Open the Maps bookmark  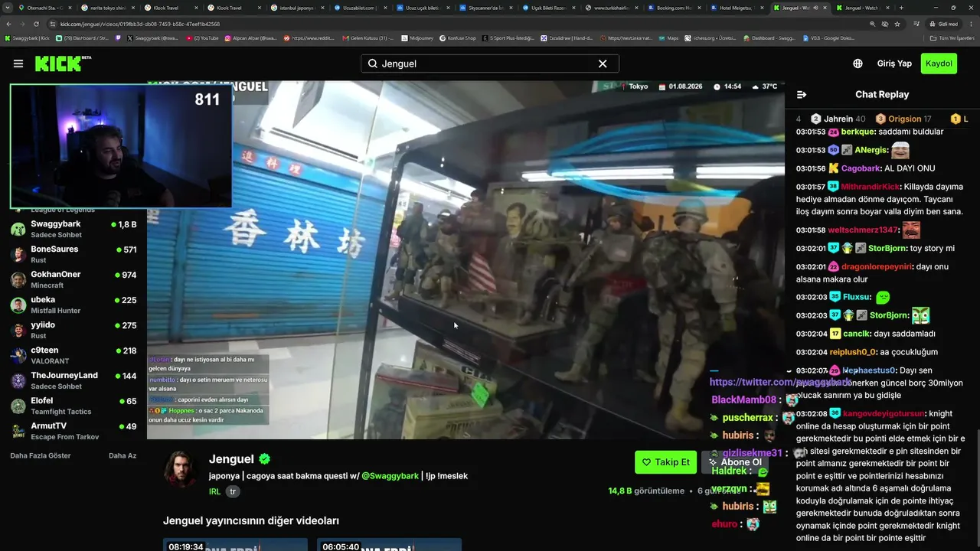[x=669, y=37]
